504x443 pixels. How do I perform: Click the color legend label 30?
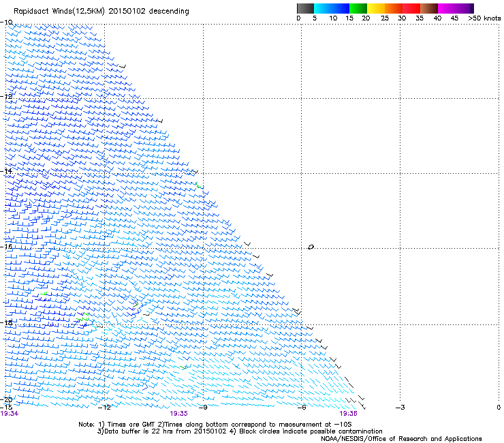point(402,18)
